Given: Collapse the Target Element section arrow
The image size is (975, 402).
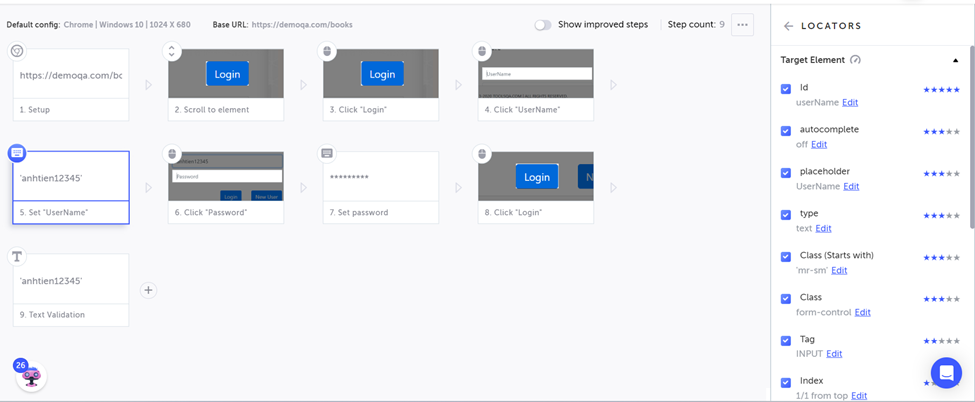Looking at the screenshot, I should (x=955, y=60).
